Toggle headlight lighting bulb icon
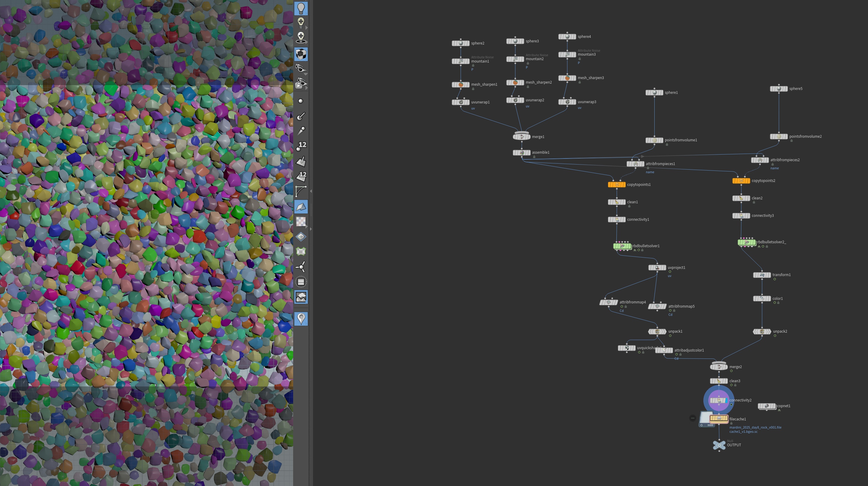Screen dimensions: 868x486 pos(301,8)
